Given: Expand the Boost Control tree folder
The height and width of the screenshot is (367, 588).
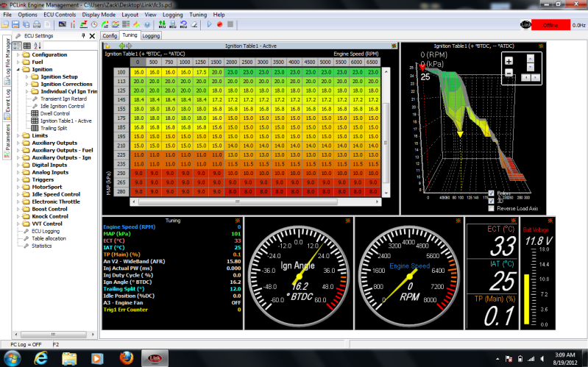Looking at the screenshot, I should click(18, 209).
